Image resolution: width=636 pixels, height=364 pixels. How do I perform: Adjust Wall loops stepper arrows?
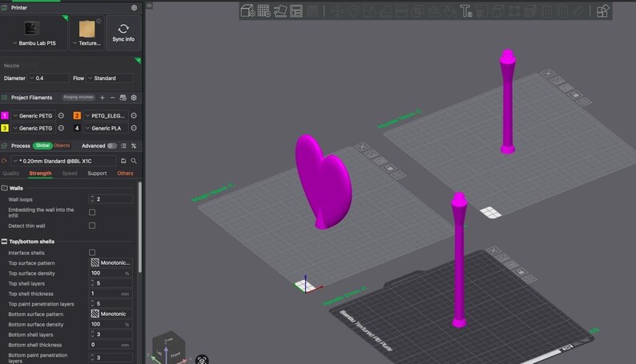point(92,199)
